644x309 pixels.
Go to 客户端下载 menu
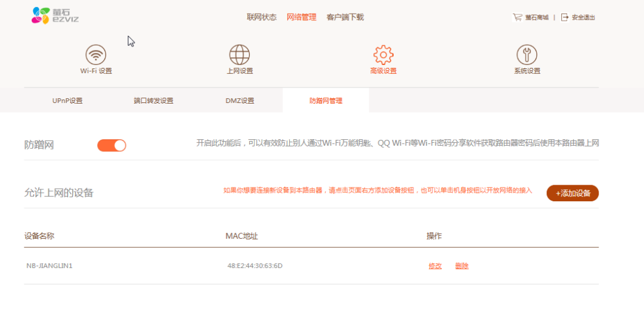pyautogui.click(x=345, y=17)
